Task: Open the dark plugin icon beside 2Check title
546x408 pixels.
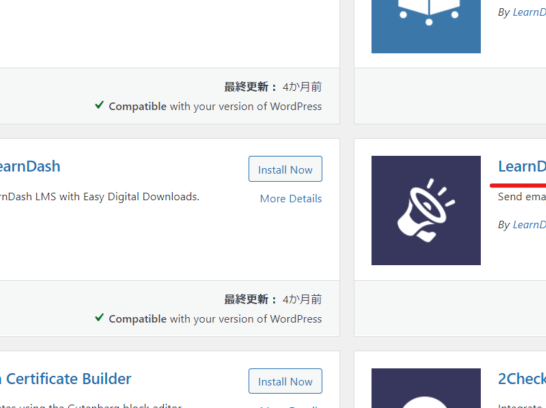Action: pyautogui.click(x=426, y=388)
